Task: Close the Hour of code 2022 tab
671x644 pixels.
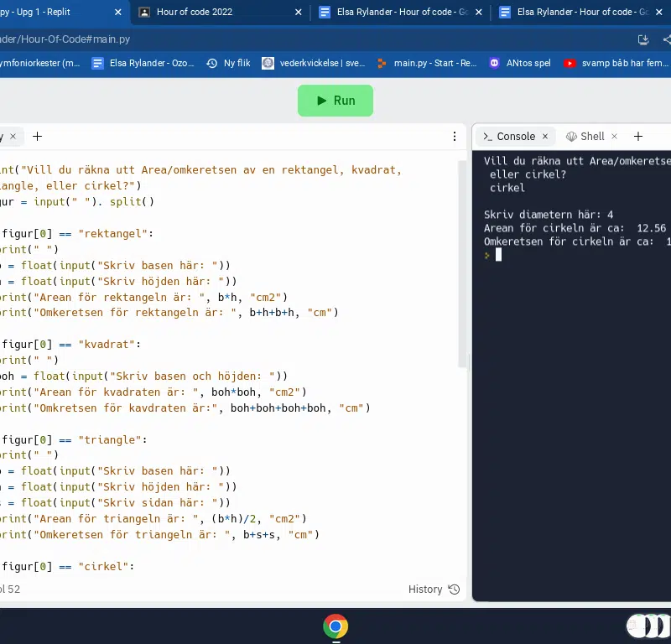Action: (298, 13)
